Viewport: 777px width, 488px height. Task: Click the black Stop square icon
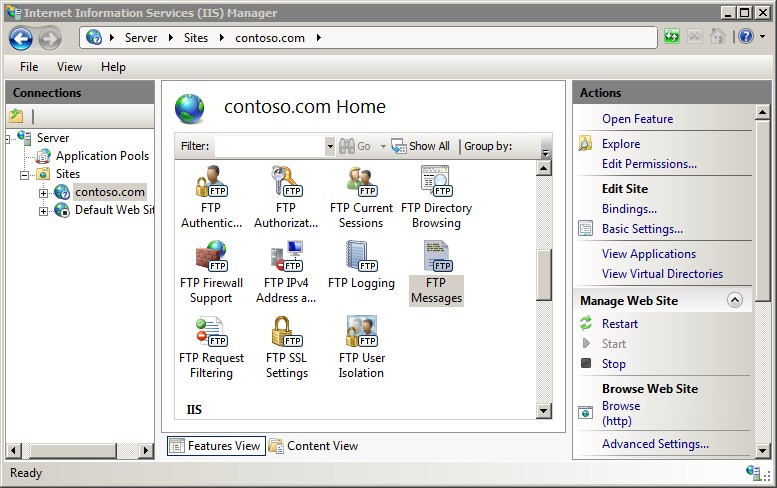click(586, 363)
